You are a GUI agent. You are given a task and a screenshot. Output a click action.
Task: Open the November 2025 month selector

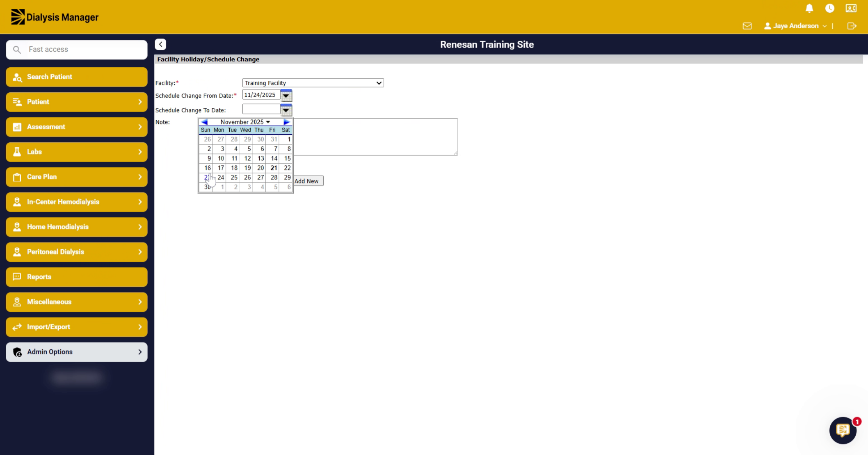coord(245,122)
